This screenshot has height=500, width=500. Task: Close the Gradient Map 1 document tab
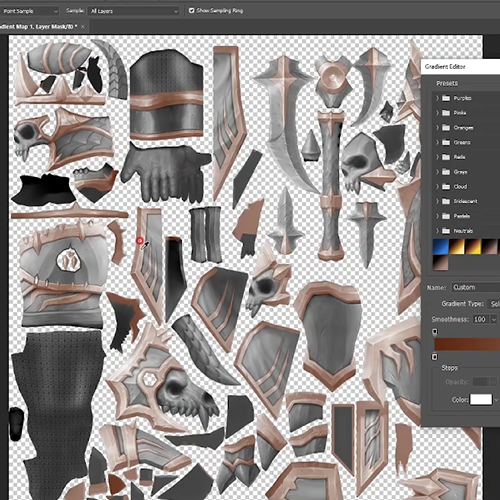tap(83, 27)
